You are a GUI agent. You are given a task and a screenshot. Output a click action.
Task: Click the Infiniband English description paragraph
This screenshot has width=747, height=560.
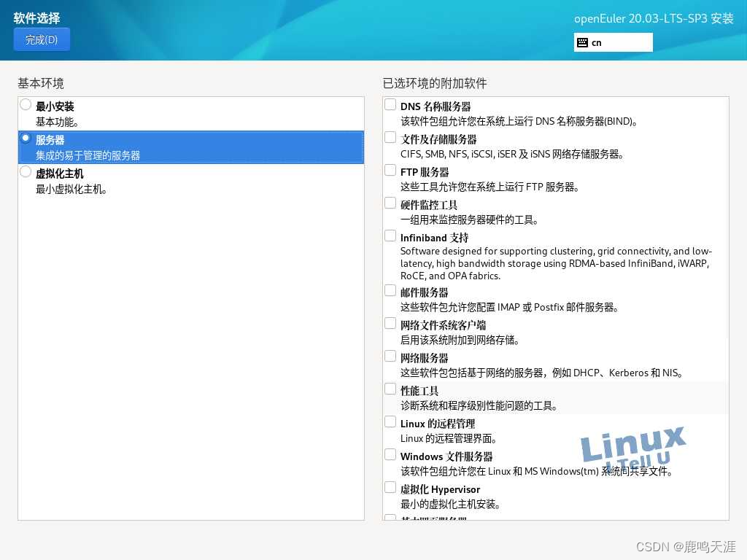coord(556,263)
